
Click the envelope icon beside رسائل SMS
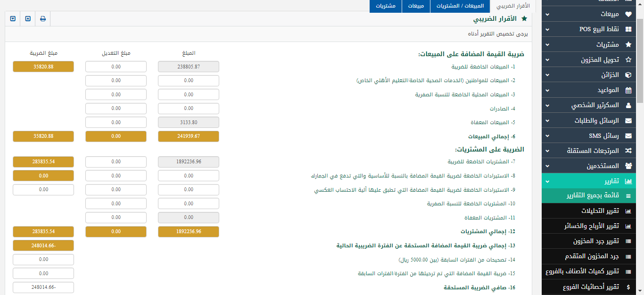[628, 136]
